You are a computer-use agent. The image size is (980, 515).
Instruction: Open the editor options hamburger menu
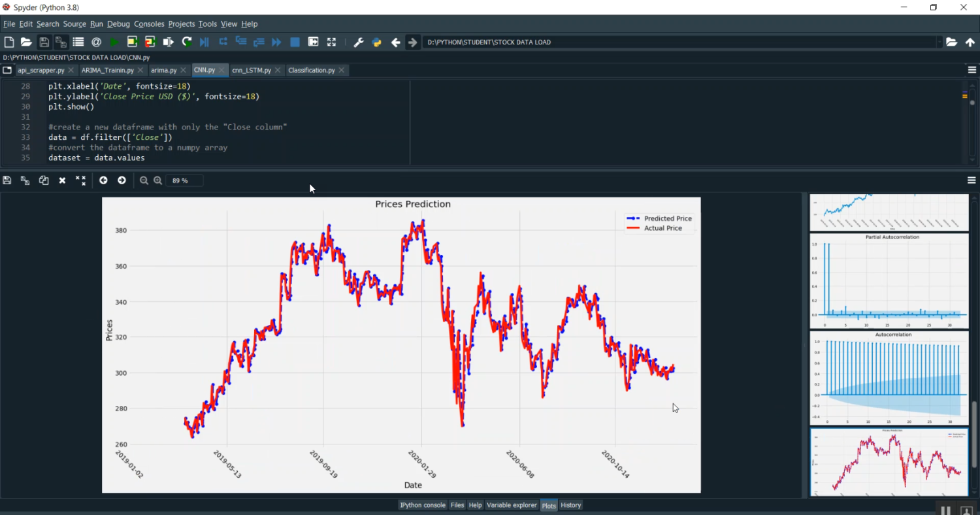pos(972,71)
